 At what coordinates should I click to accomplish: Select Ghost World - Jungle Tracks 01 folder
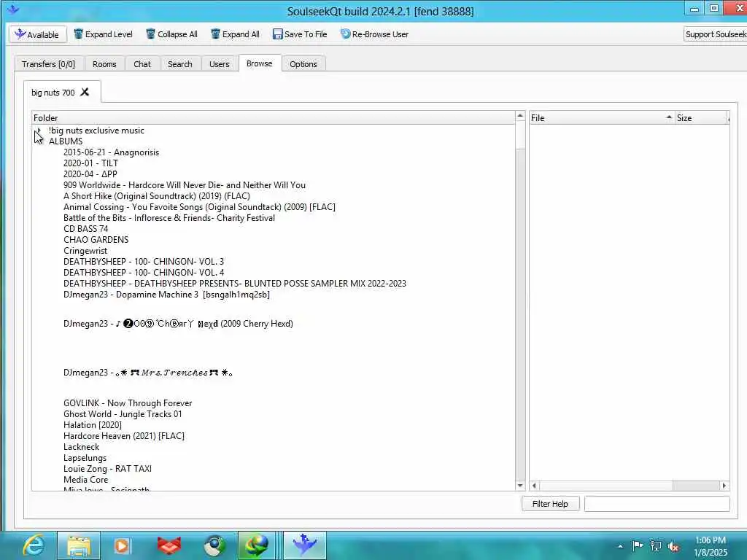123,414
